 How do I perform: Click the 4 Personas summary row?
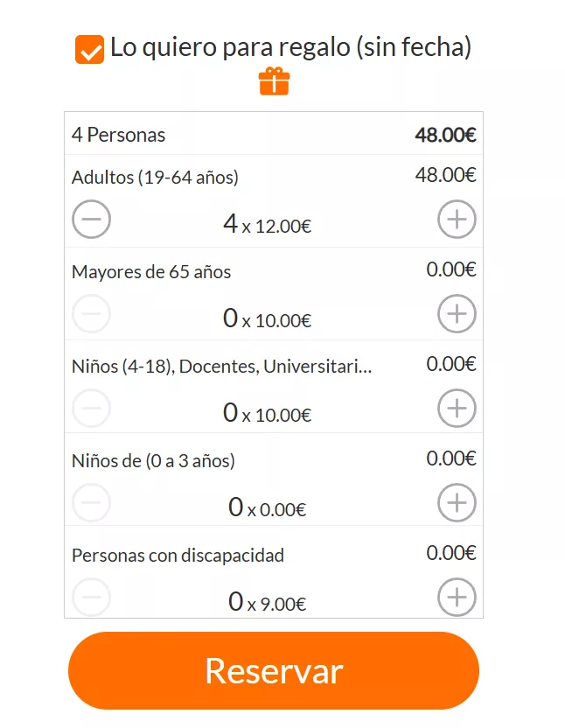click(x=119, y=136)
